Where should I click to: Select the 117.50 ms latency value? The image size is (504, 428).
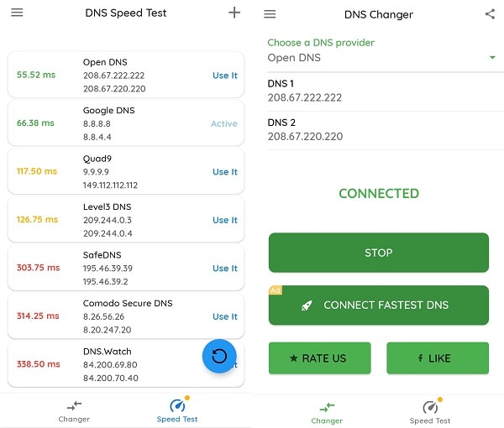(37, 171)
